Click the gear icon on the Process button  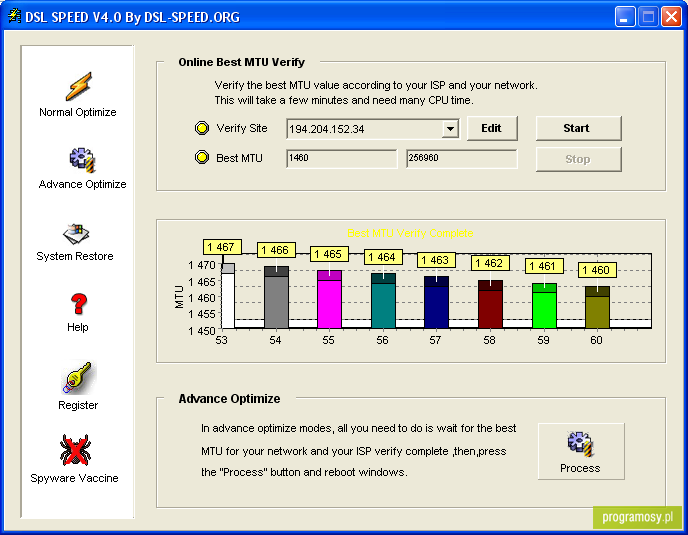580,444
